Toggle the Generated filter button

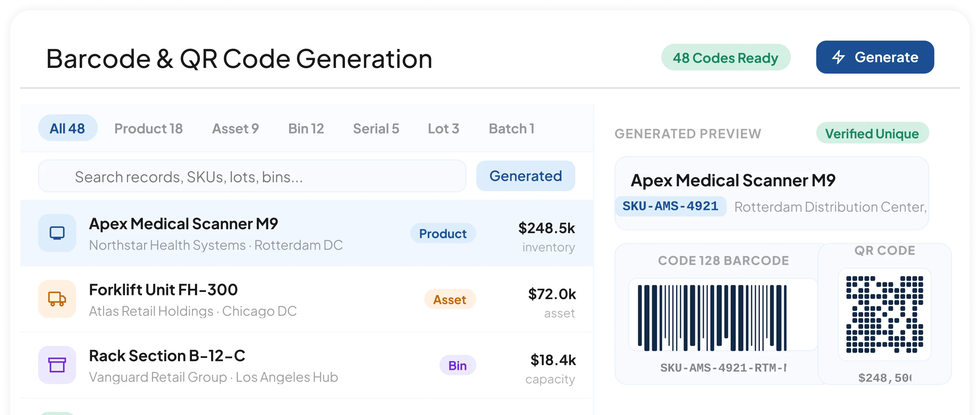[x=525, y=176]
